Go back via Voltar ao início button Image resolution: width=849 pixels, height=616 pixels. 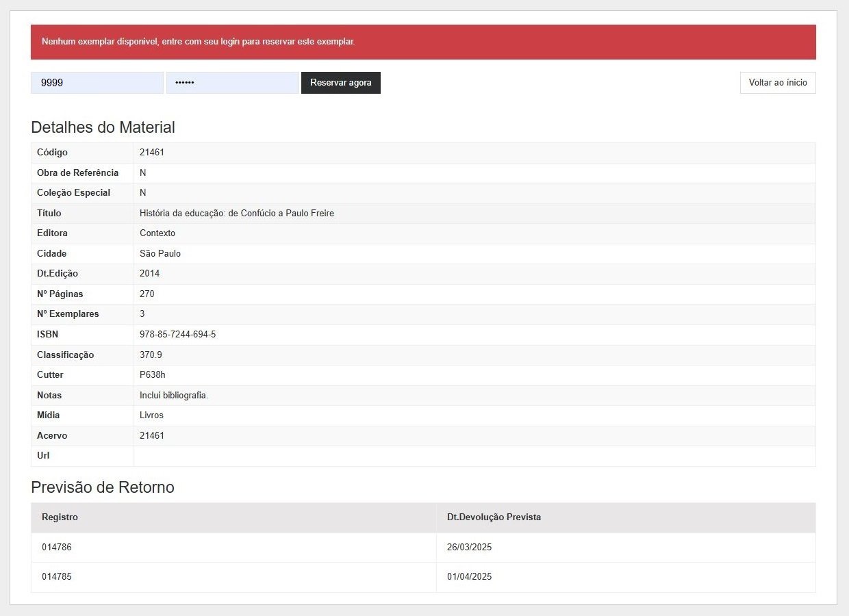[777, 83]
